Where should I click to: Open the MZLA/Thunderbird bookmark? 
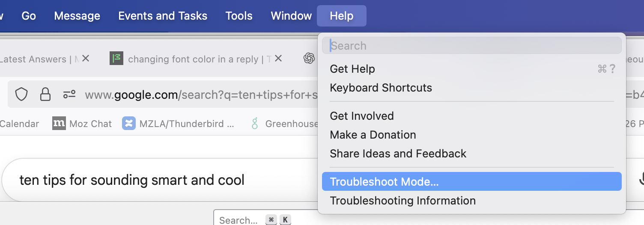(x=179, y=124)
